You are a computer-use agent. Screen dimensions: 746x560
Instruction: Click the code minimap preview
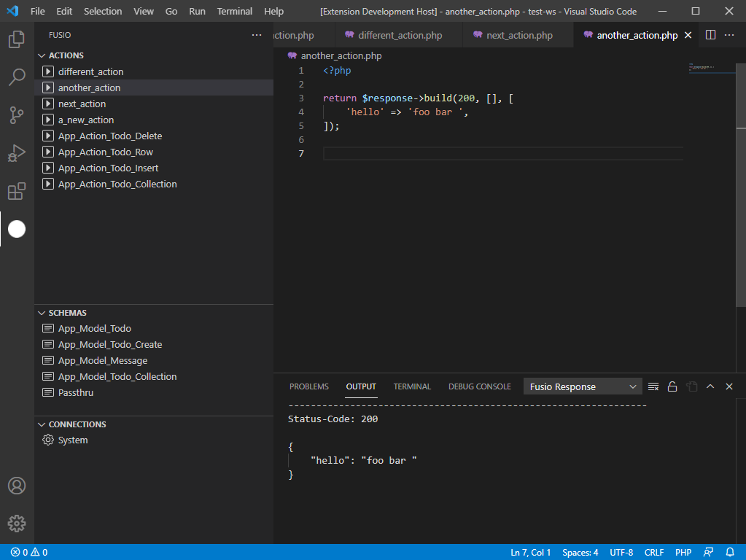711,69
